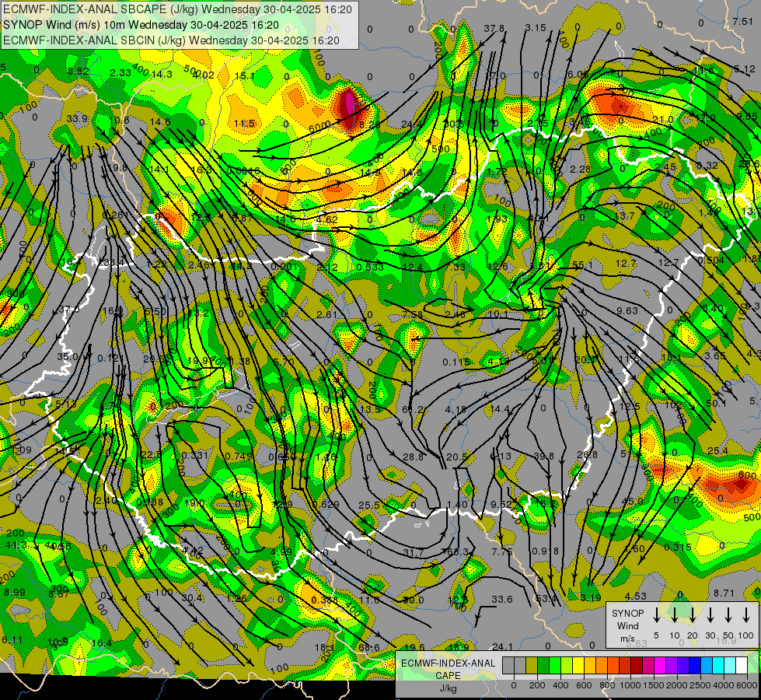The image size is (761, 700).
Task: Click the SBCAPE title line at top
Action: tap(177, 9)
